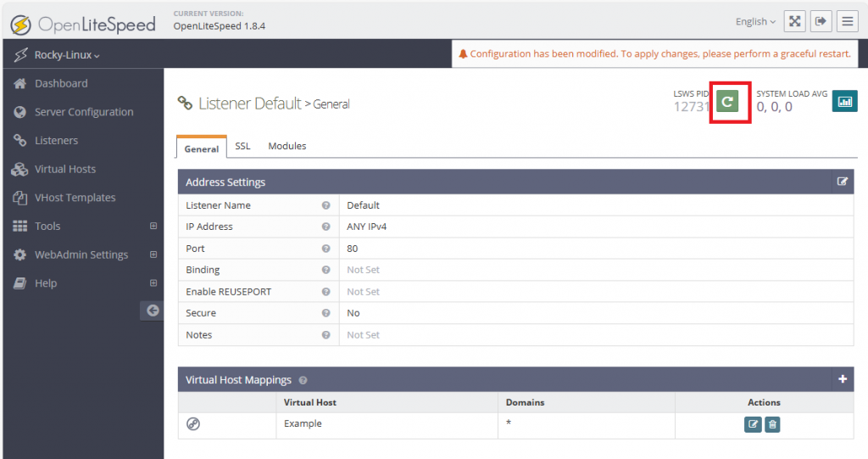Open the hamburger menu icon
Viewport: 868px width, 459px height.
coord(847,21)
